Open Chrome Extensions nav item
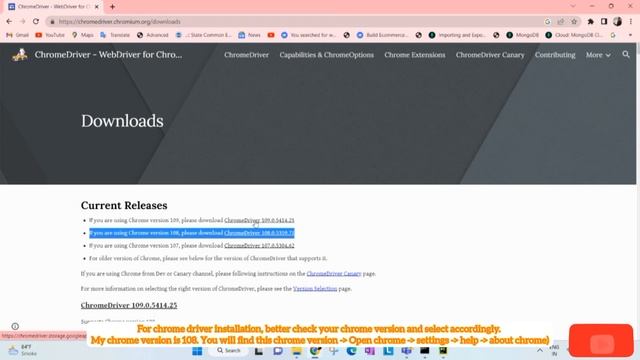640x360 pixels. tap(415, 55)
